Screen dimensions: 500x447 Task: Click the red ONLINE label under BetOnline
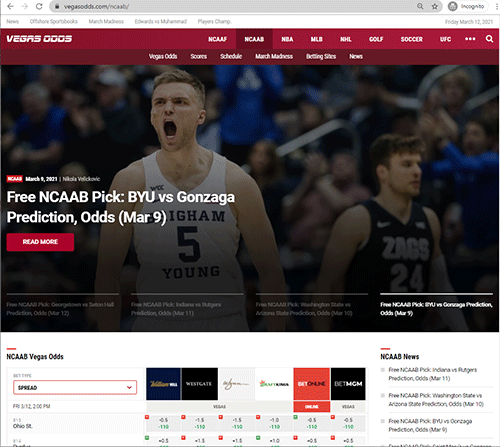click(x=311, y=407)
